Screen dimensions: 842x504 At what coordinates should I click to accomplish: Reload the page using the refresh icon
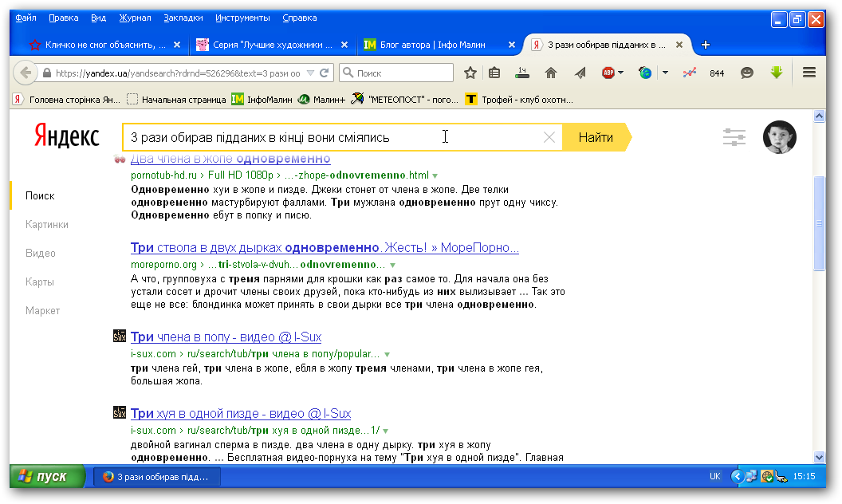(x=325, y=73)
